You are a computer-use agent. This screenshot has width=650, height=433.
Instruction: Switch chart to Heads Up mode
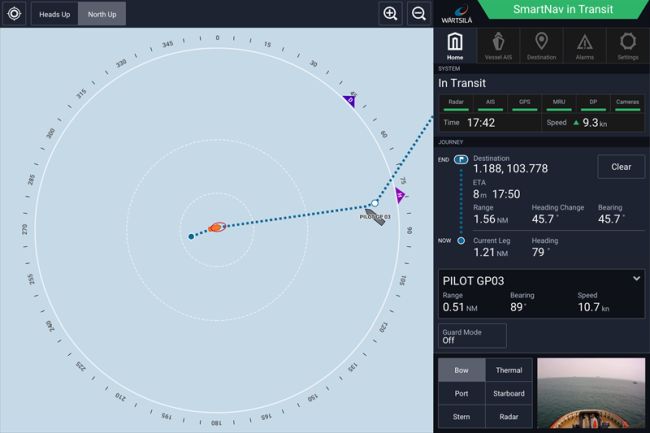click(x=55, y=14)
